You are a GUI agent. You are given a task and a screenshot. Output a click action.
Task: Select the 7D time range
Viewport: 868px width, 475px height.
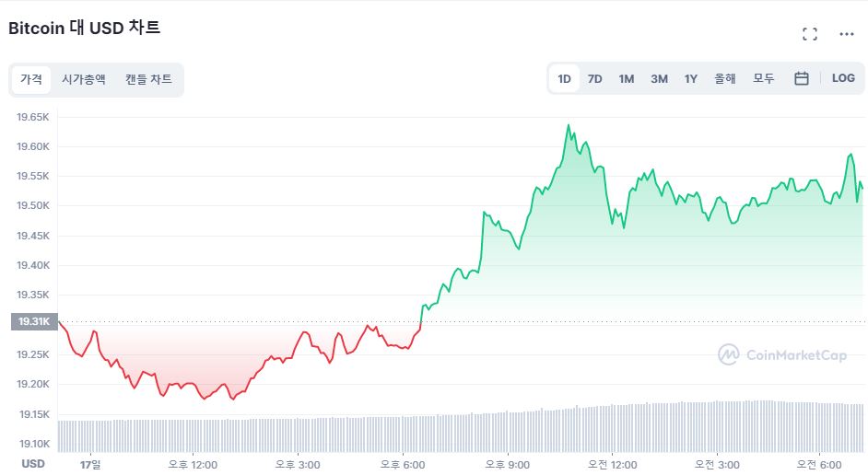(595, 79)
